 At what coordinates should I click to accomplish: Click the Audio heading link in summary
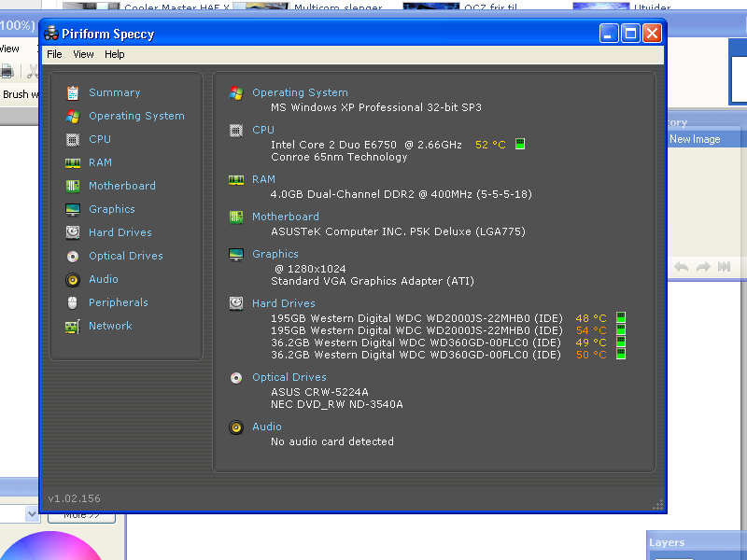pos(267,427)
